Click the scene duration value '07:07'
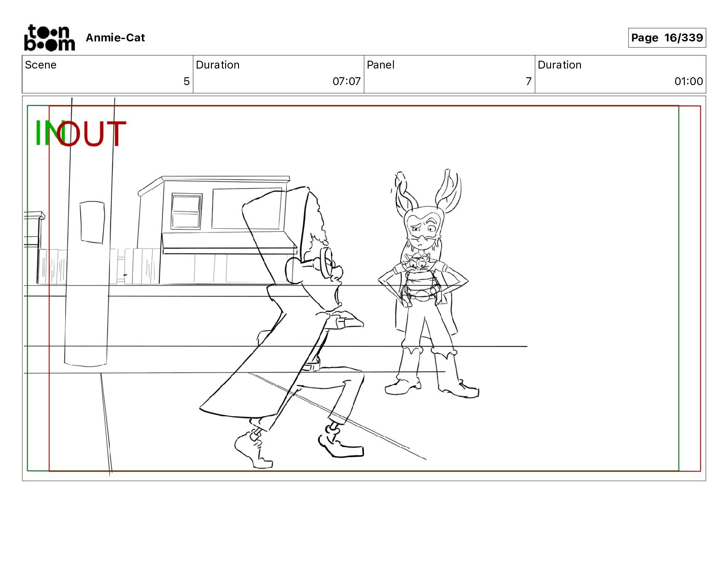 (x=347, y=81)
